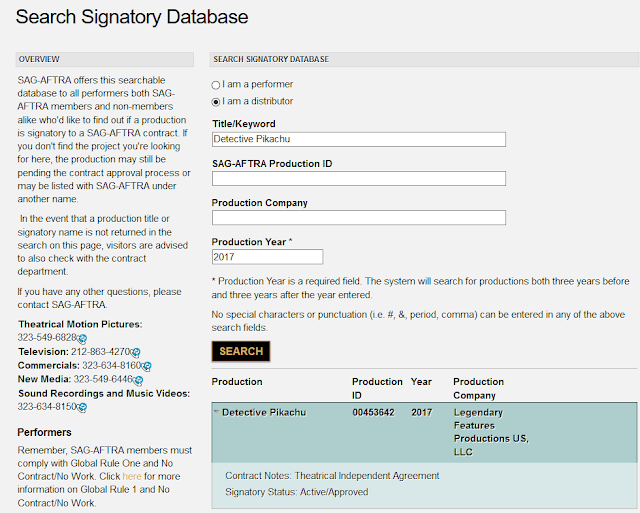Screen dimensions: 640x513
Task: Collapse the Detective Pikachu result row arrow
Action: tap(216, 412)
